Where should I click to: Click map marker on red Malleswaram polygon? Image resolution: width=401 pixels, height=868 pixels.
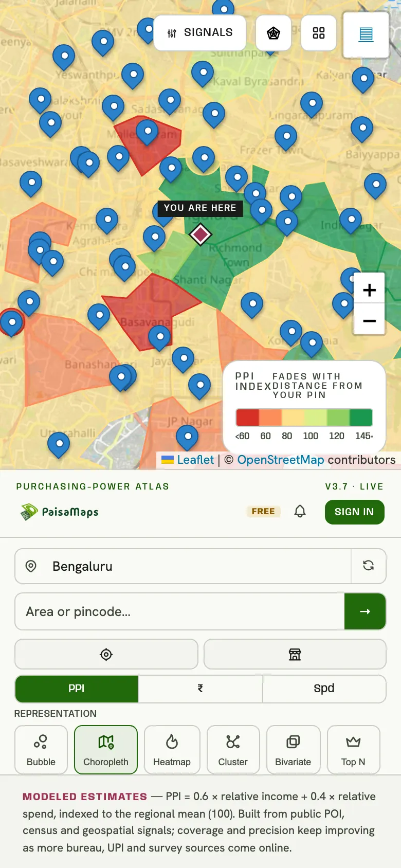click(x=148, y=133)
